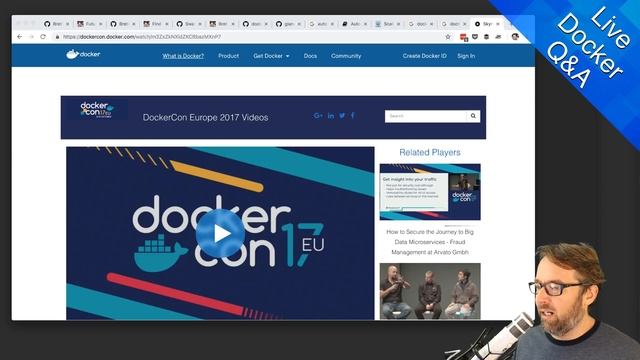Expand the Get Docker dropdown
This screenshot has height=360, width=640.
[x=271, y=56]
